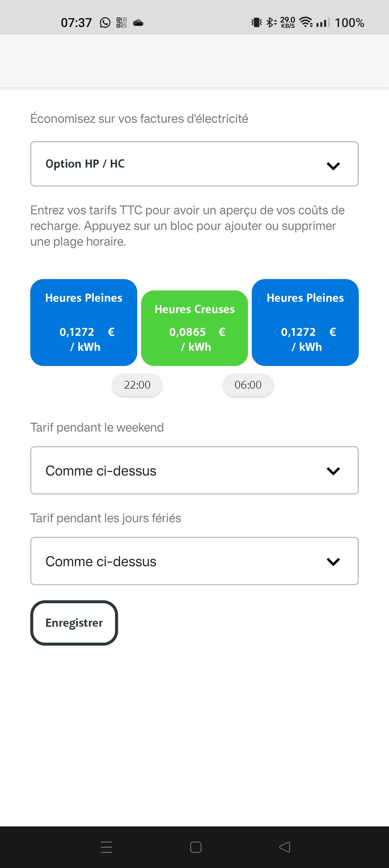Go home with the square navigation icon
The height and width of the screenshot is (868, 389).
pyautogui.click(x=196, y=847)
